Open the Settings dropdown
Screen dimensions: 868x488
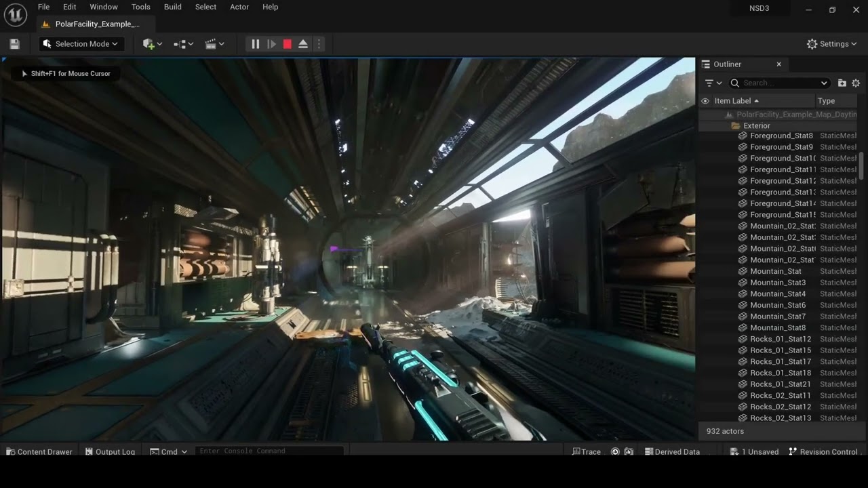(832, 44)
